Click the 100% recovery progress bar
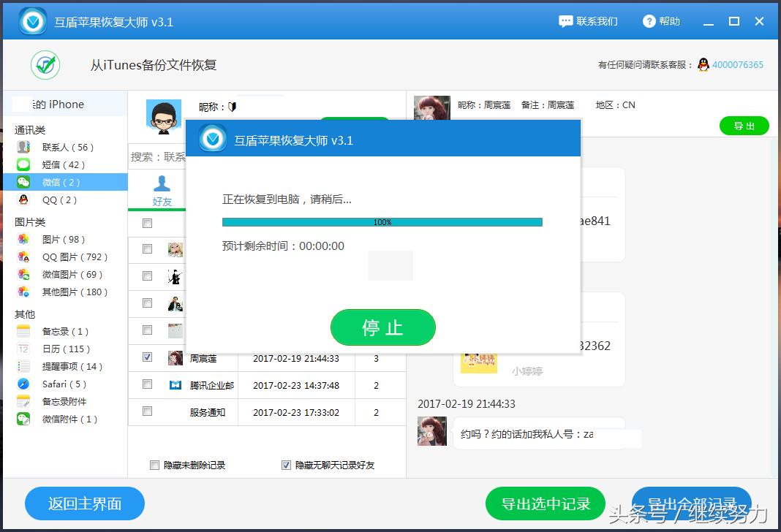781x532 pixels. pos(382,221)
